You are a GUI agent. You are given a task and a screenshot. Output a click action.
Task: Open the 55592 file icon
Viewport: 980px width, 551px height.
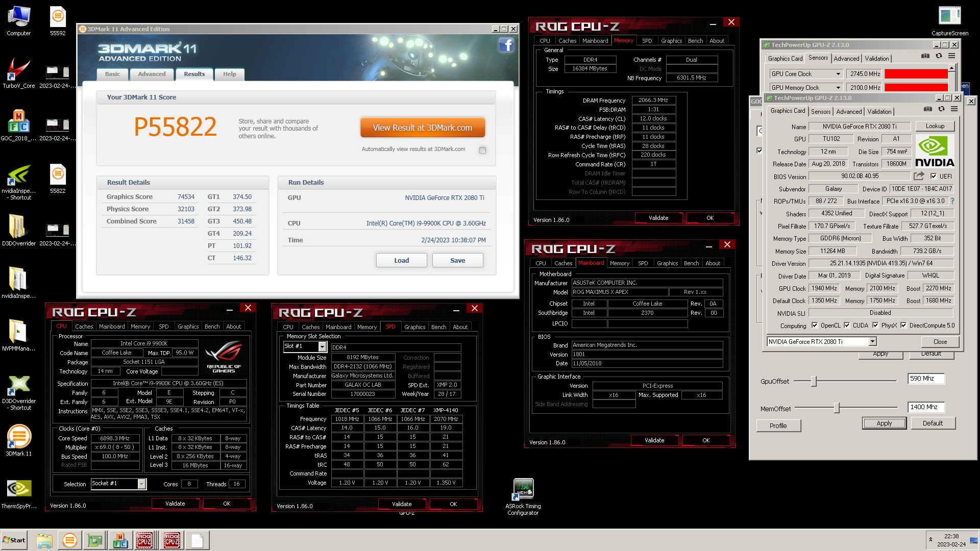58,21
